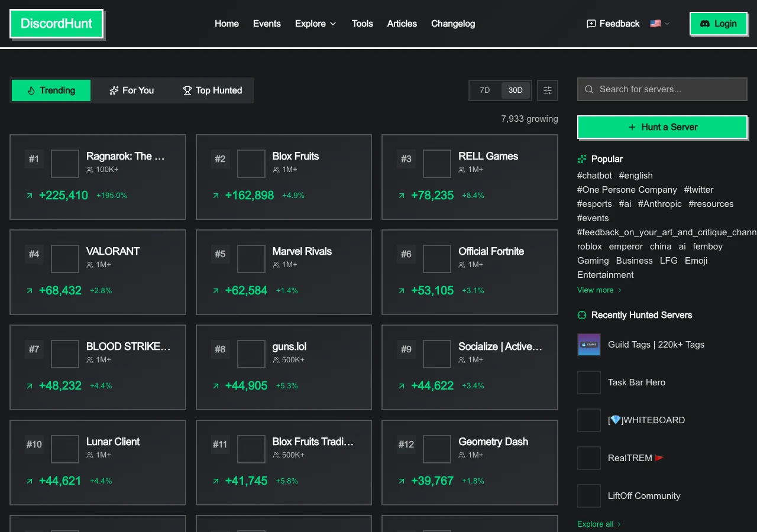Open the BLOOD STRIKE server card
The height and width of the screenshot is (532, 757).
(98, 368)
